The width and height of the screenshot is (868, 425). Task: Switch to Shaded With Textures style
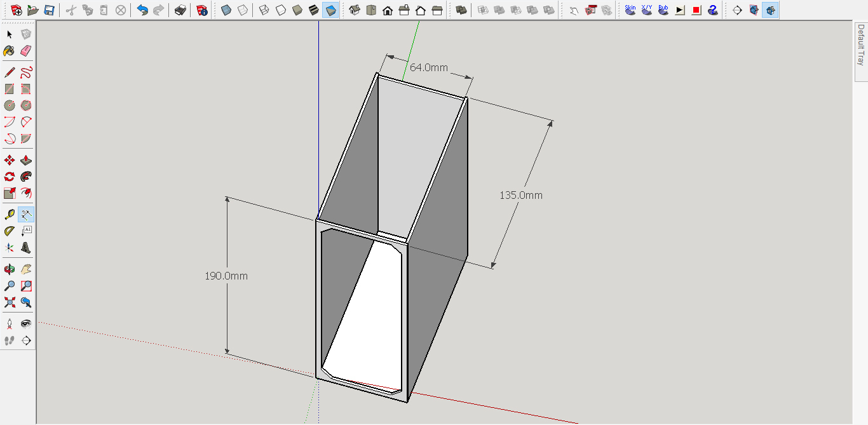click(314, 10)
